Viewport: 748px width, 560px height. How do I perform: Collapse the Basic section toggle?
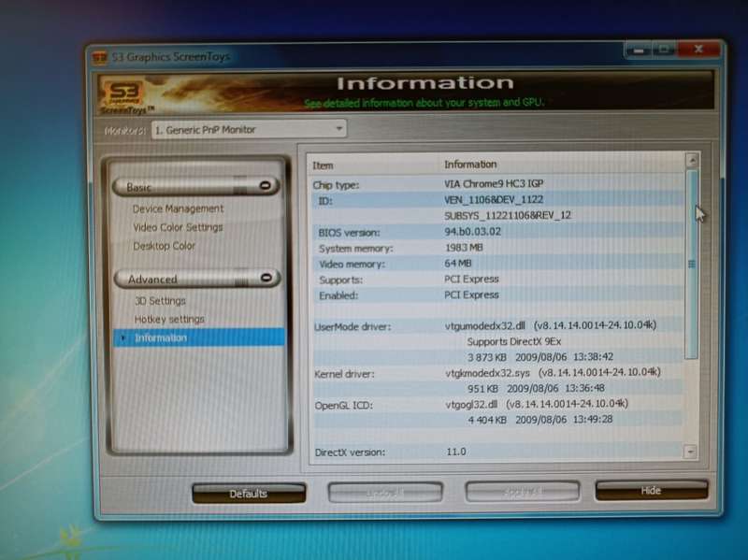(266, 185)
